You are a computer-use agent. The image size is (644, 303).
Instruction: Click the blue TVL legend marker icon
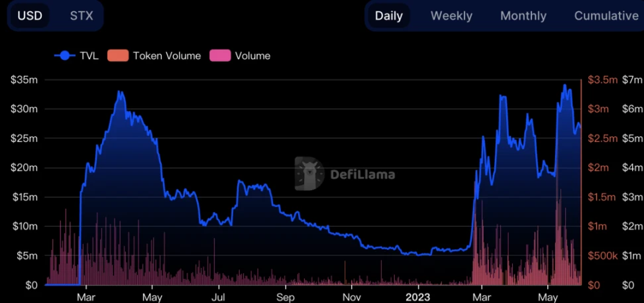click(64, 56)
